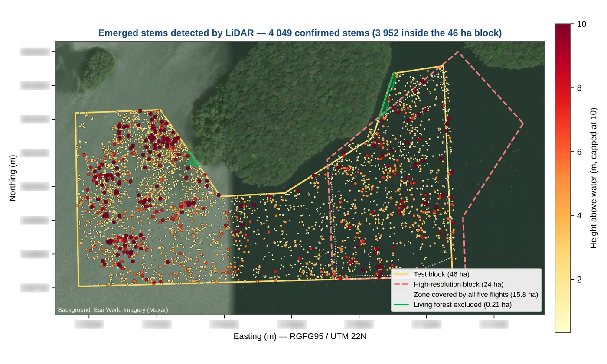Click the chart title about emerged stems
The image size is (607, 364).
[300, 33]
